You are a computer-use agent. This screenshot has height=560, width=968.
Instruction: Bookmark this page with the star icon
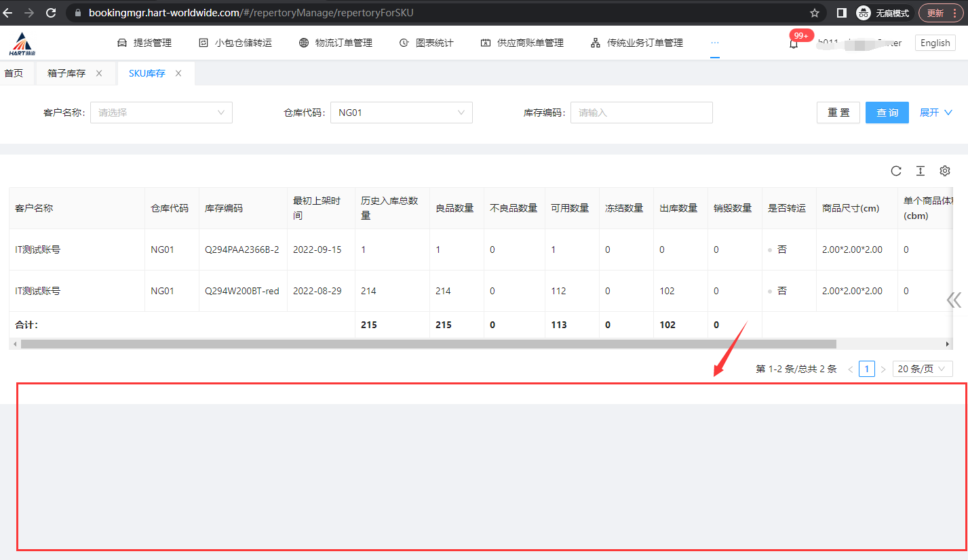tap(814, 13)
